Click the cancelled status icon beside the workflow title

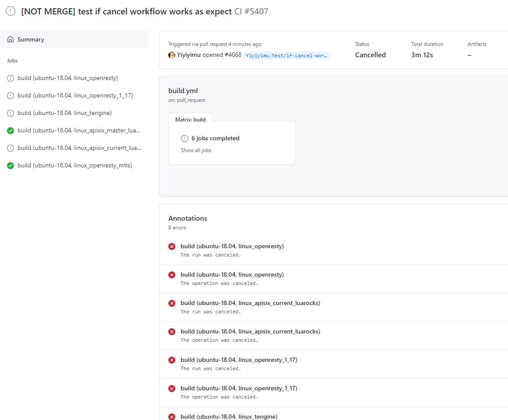[10, 11]
